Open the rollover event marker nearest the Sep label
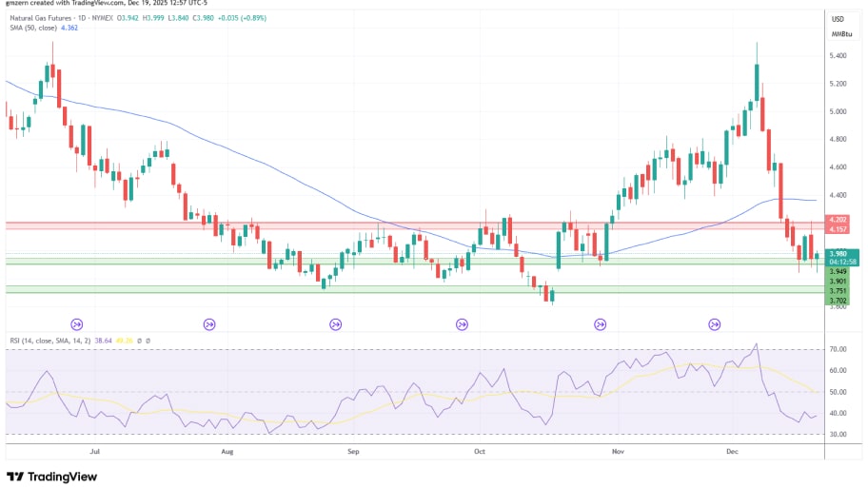Screen dimensions: 868x488 click(336, 324)
